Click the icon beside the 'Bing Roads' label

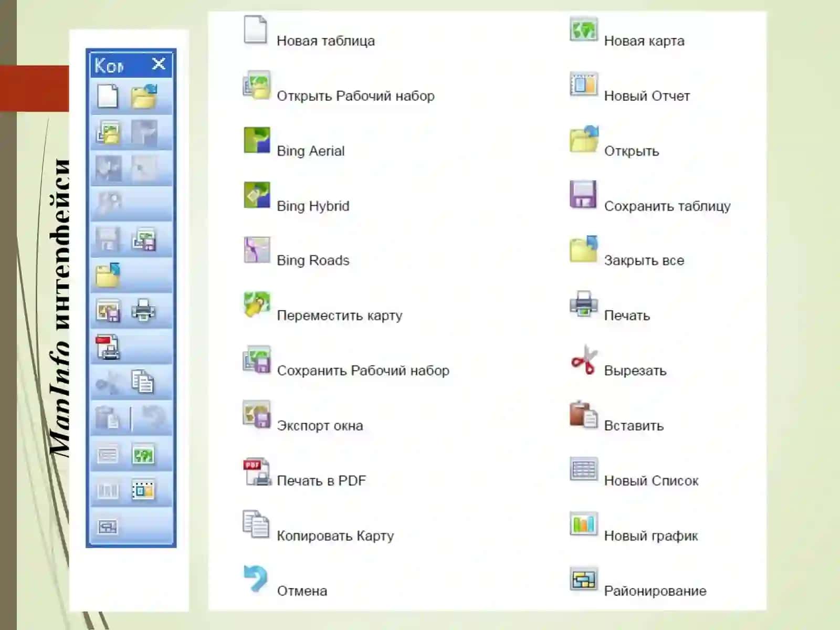point(257,249)
